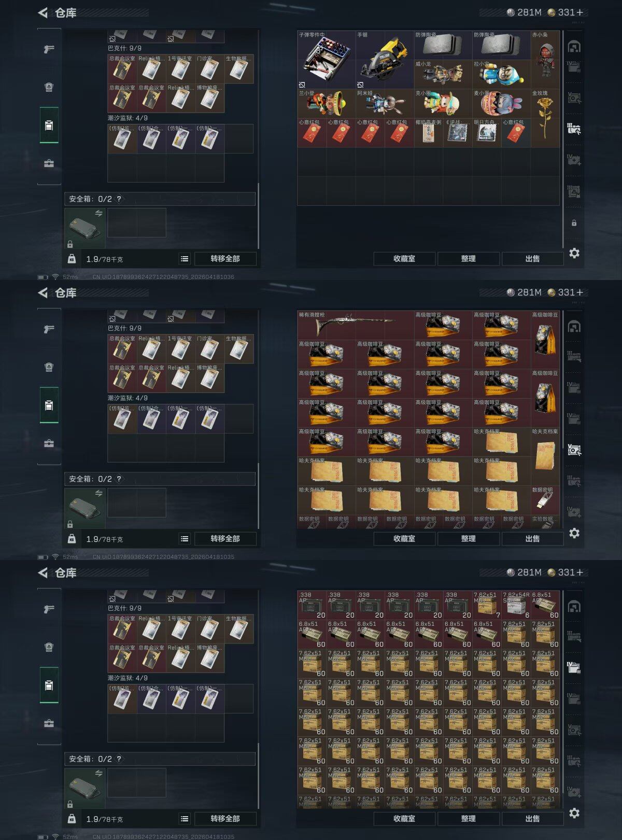Click 出售 sell button in top screenshot
This screenshot has width=622, height=840.
[x=532, y=259]
